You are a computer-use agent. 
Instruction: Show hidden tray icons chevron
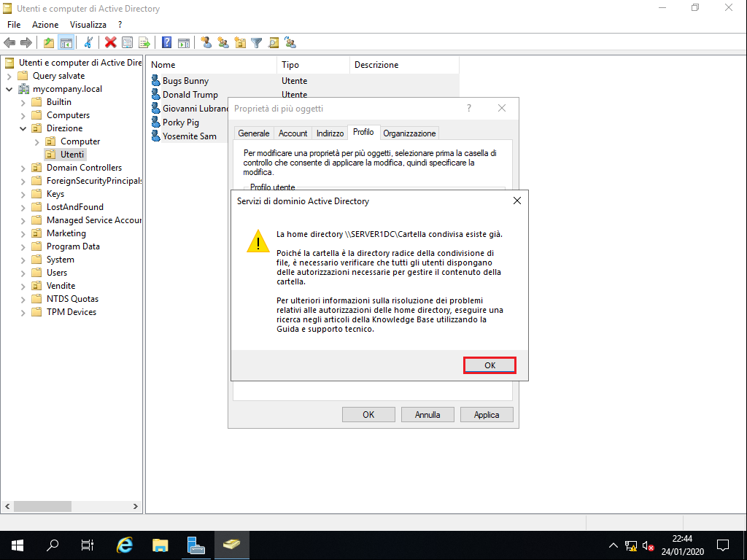coord(613,545)
